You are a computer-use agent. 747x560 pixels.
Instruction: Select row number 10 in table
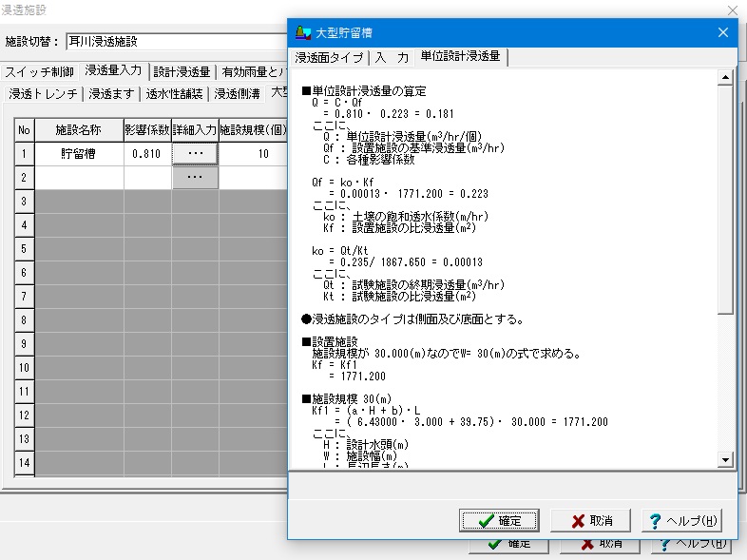point(24,368)
